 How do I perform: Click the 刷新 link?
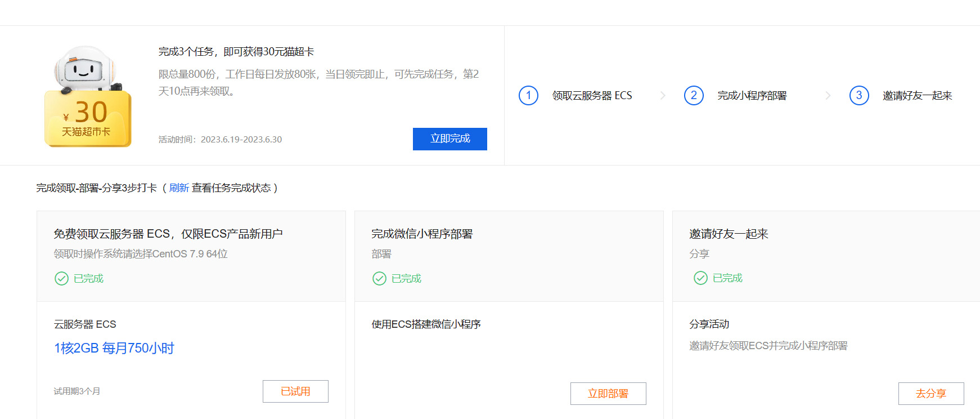[x=179, y=188]
